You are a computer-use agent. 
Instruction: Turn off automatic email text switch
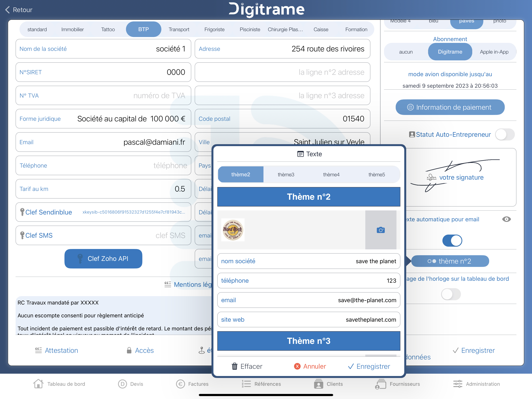[452, 240]
